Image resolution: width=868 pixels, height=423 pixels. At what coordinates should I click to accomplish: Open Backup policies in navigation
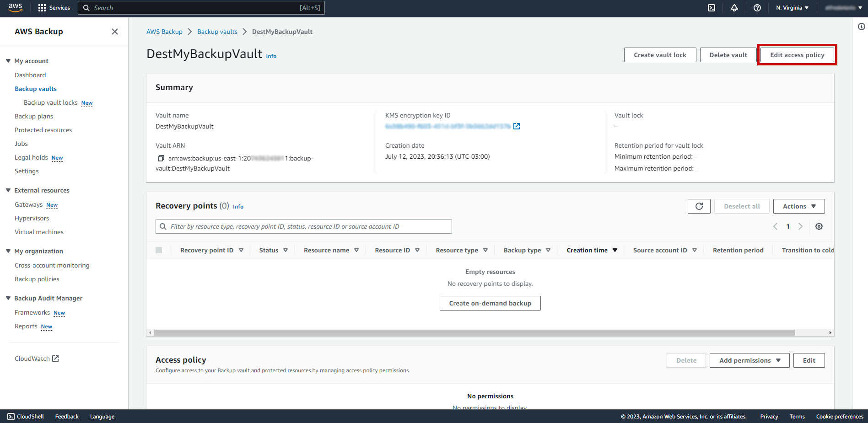click(37, 279)
